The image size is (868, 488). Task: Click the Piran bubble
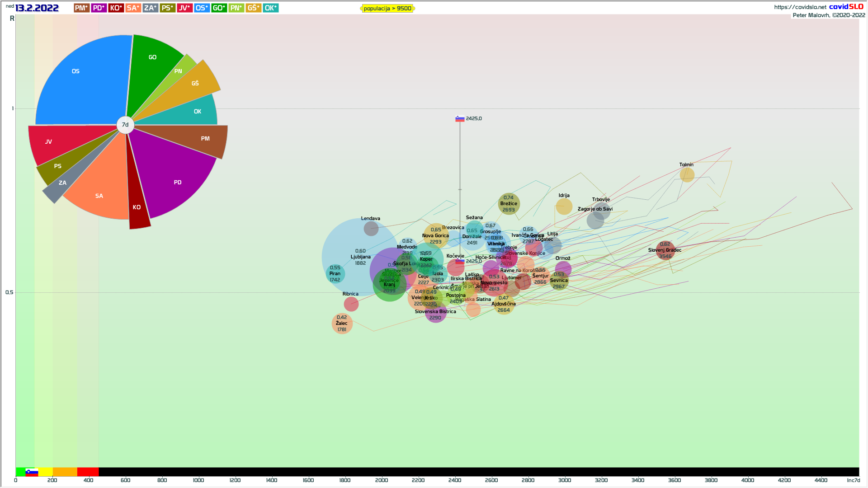pos(335,273)
